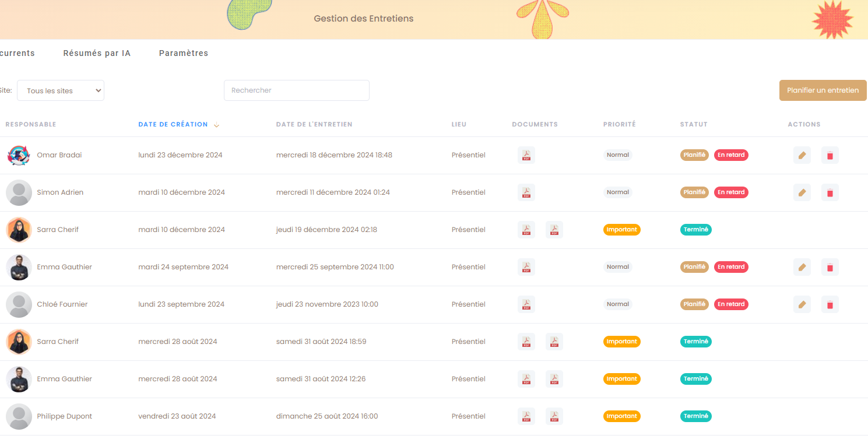Viewport: 868px width, 439px height.
Task: Delete Simon Adrien's interview with trash icon
Action: click(x=830, y=192)
